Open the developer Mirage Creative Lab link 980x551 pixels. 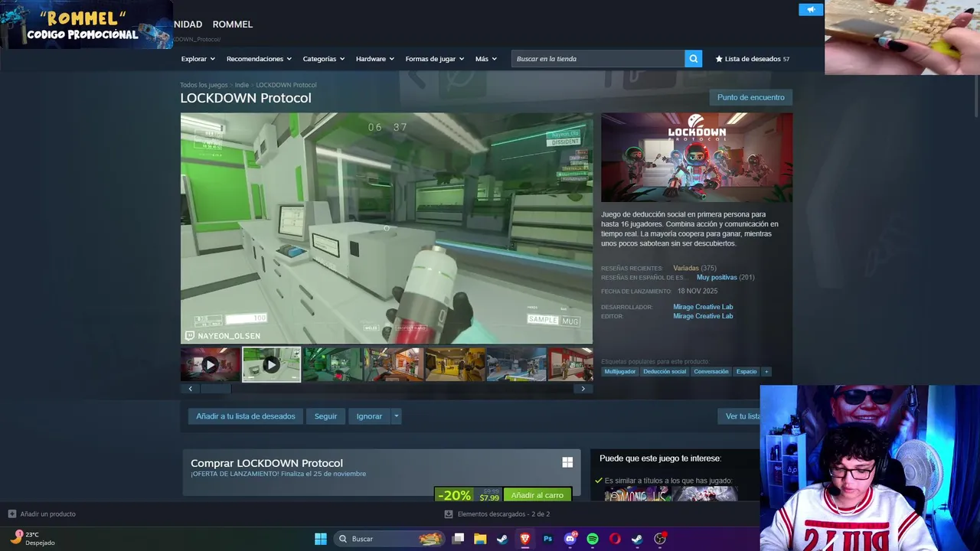(x=703, y=307)
